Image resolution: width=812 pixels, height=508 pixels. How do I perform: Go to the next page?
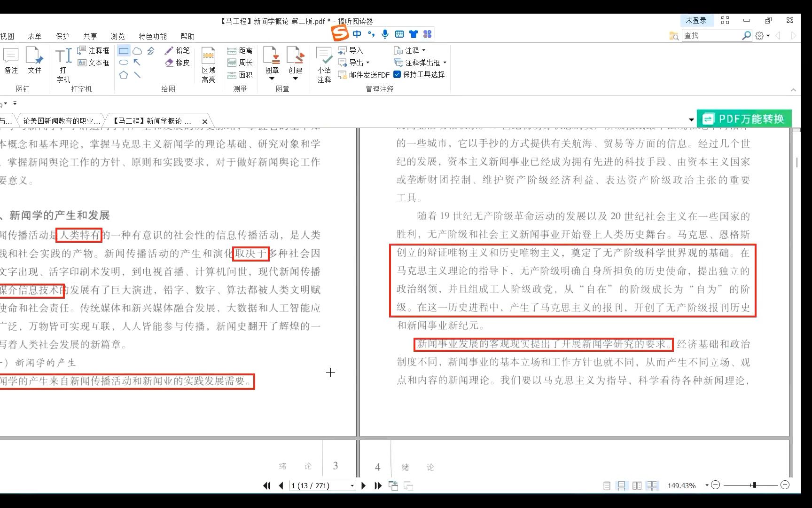click(x=363, y=486)
